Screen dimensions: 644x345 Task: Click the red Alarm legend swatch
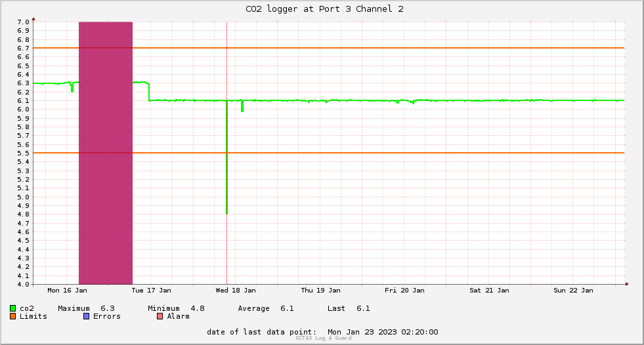160,316
